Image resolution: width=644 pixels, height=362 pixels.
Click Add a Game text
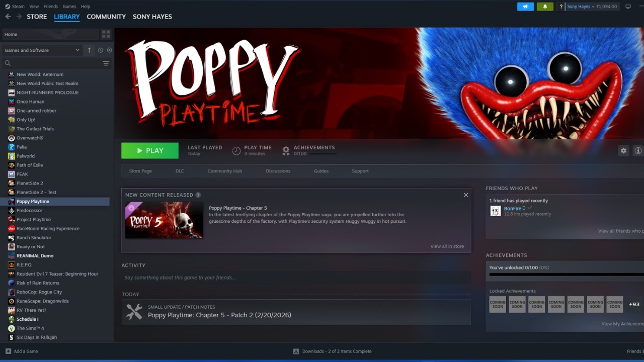coord(26,351)
